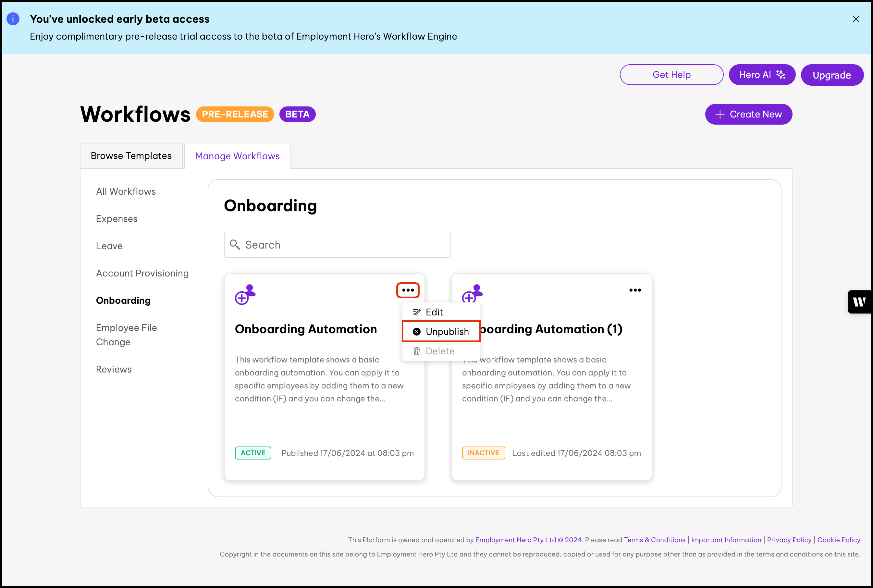Show Account Provisioning workflows category

142,273
